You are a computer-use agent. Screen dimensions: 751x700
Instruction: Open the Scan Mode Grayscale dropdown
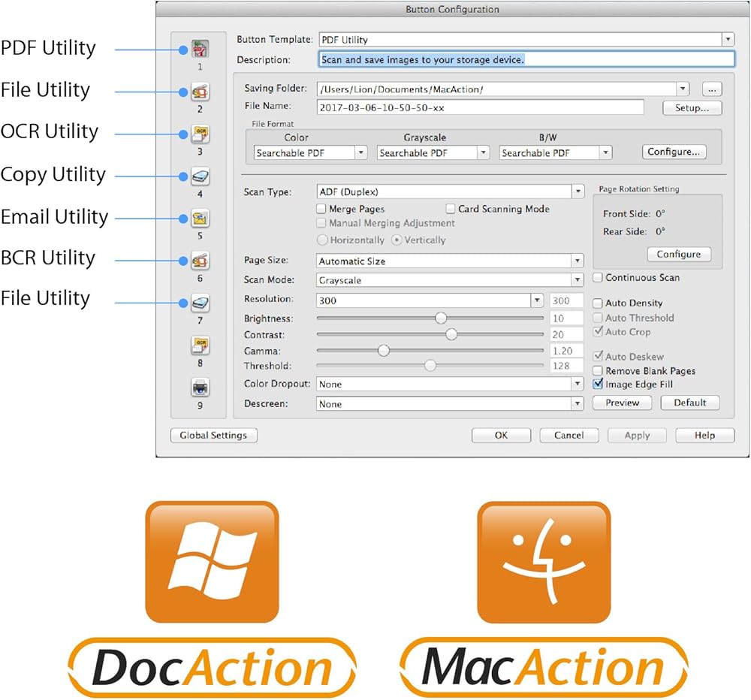coord(577,280)
